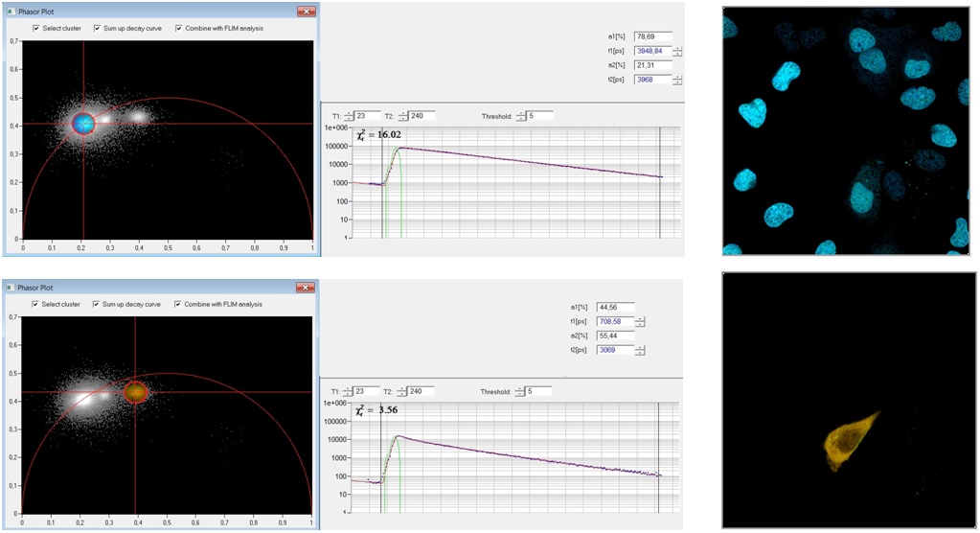
Task: Close the upper Phasor Plot window
Action: [305, 12]
